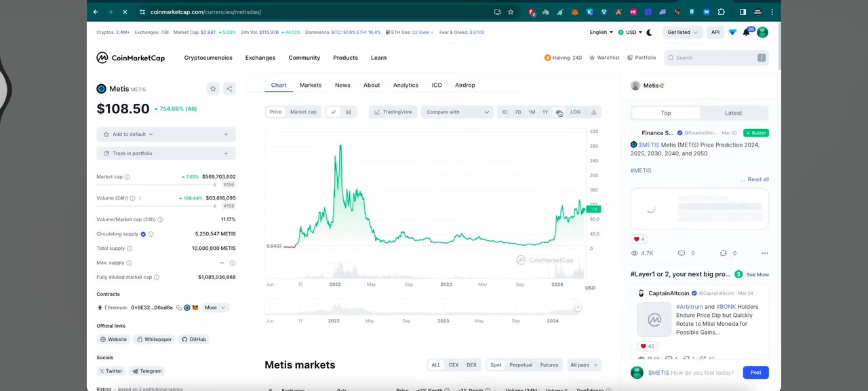Comment on the Finance post
868x391 pixels.
click(x=682, y=253)
